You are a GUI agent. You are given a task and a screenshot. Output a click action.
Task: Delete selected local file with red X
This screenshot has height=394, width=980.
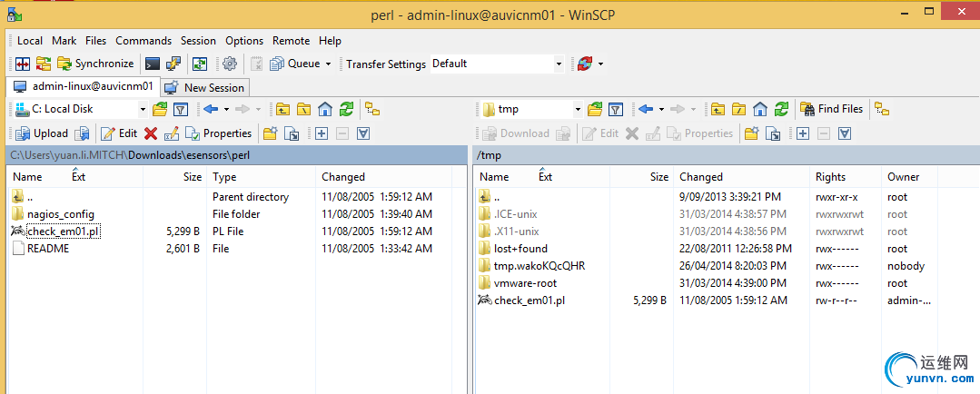(x=151, y=133)
